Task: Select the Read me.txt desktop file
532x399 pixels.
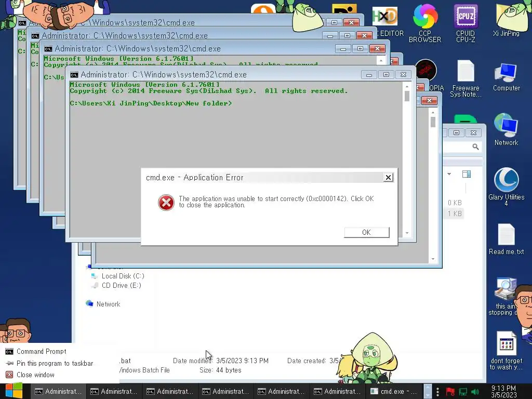Action: pos(506,240)
